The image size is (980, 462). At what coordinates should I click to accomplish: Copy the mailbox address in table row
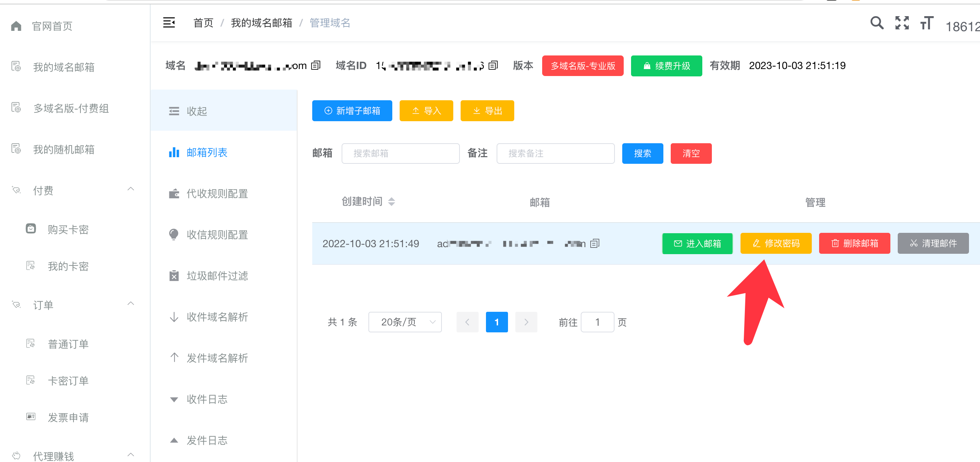point(595,243)
